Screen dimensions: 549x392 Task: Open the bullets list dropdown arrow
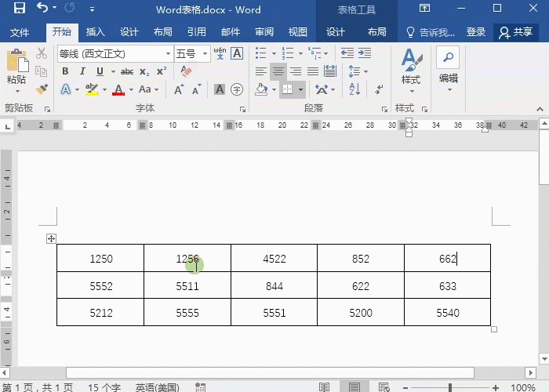coord(274,53)
